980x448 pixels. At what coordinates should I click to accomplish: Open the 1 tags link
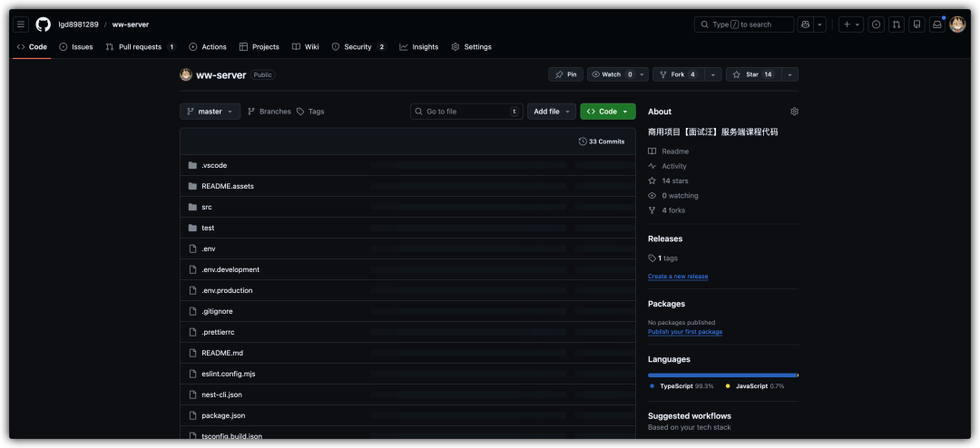[x=663, y=258]
